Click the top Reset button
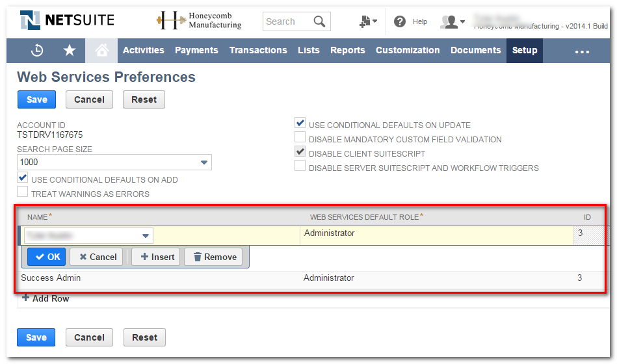 pyautogui.click(x=144, y=99)
